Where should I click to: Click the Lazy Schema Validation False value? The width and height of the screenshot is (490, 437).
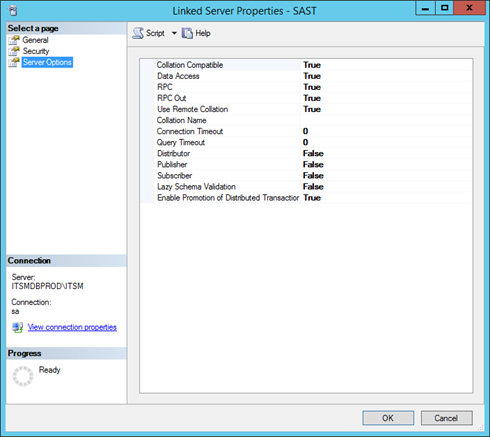[x=386, y=187]
